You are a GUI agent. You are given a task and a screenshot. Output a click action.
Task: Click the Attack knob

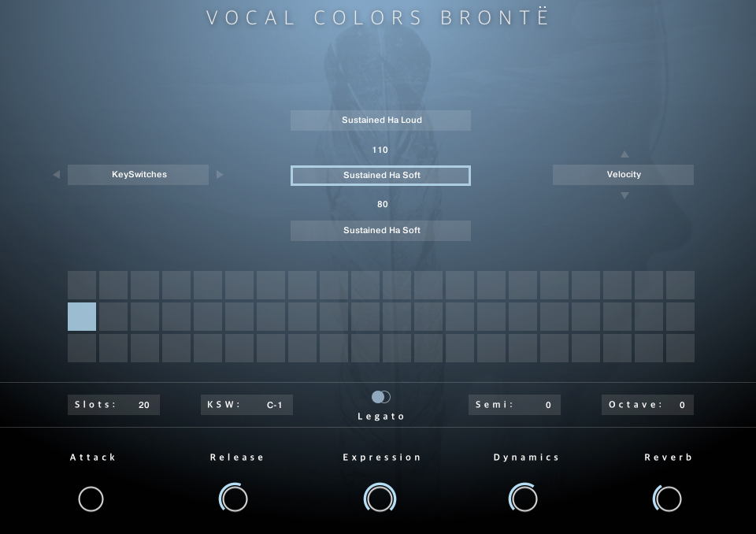(x=91, y=499)
